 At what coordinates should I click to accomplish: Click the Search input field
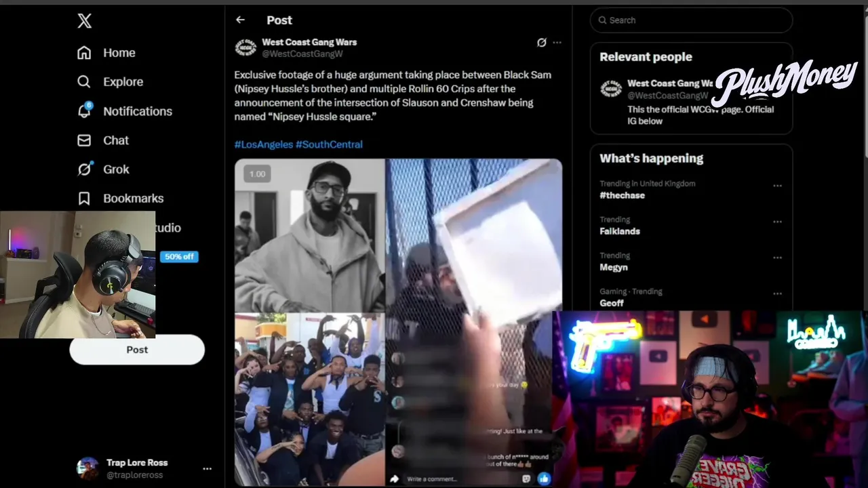click(691, 20)
